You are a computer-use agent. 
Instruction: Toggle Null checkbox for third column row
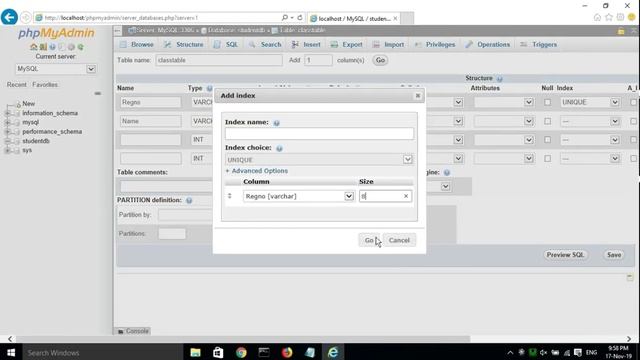coord(547,140)
